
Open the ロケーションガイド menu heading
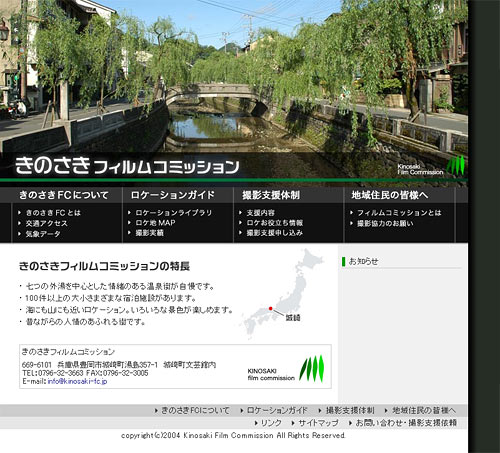click(173, 195)
